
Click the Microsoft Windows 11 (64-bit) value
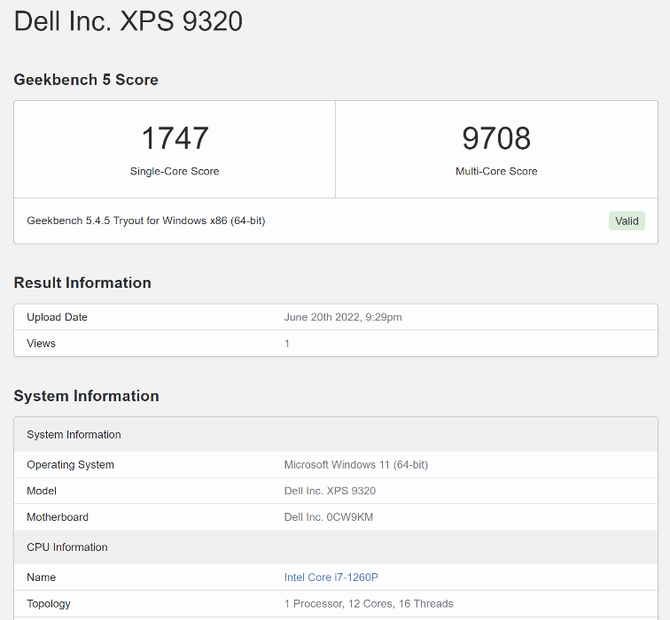tap(356, 464)
